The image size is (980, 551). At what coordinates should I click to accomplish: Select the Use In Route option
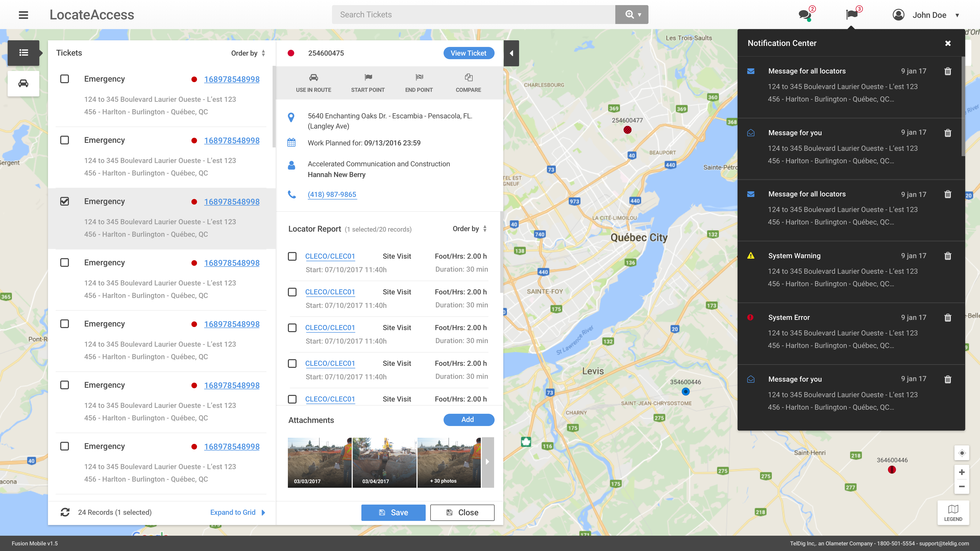(313, 83)
